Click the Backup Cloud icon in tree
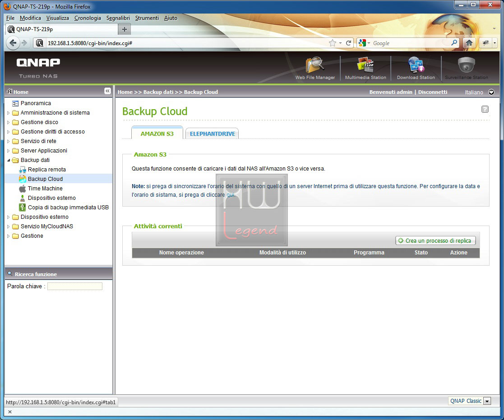 coord(23,179)
